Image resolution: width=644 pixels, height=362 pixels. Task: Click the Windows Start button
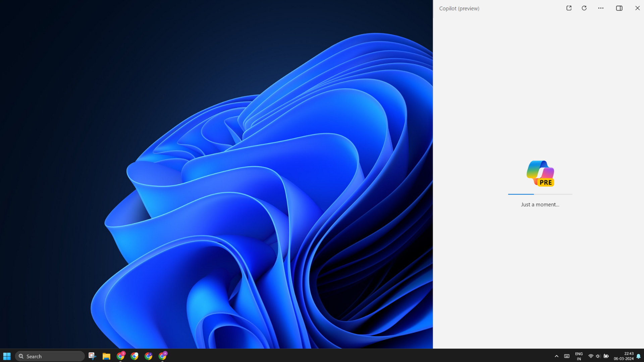[7, 356]
